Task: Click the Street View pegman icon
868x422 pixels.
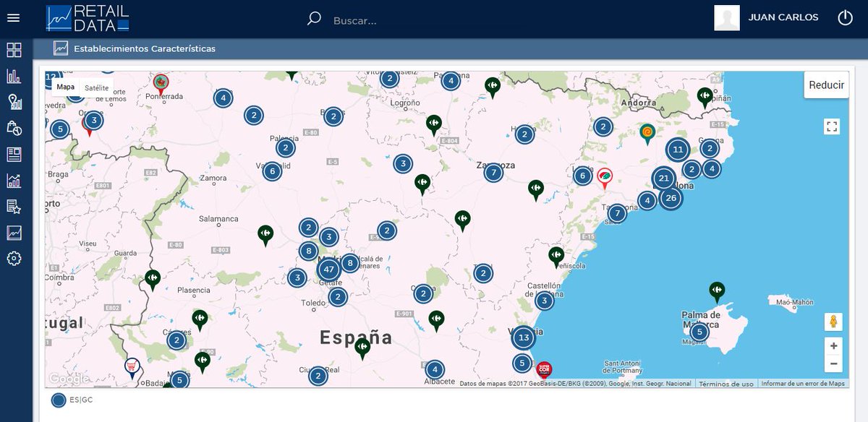Action: [833, 322]
